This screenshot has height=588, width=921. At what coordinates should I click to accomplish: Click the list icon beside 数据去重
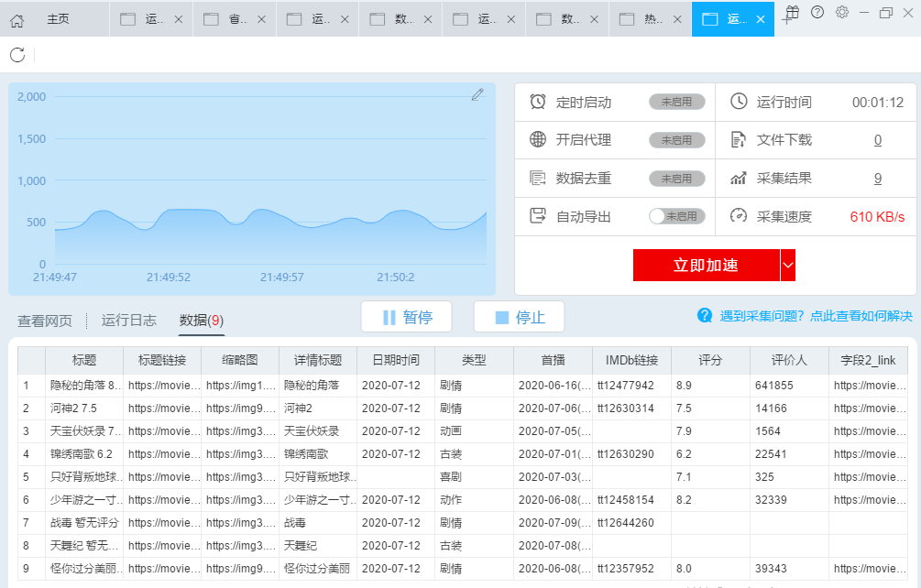click(x=537, y=178)
